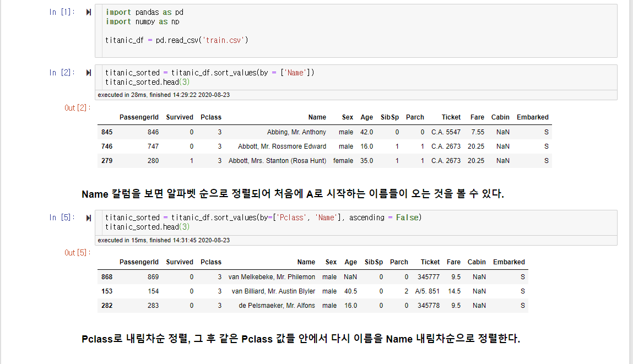Run cell In [1] with its play icon

coord(89,12)
